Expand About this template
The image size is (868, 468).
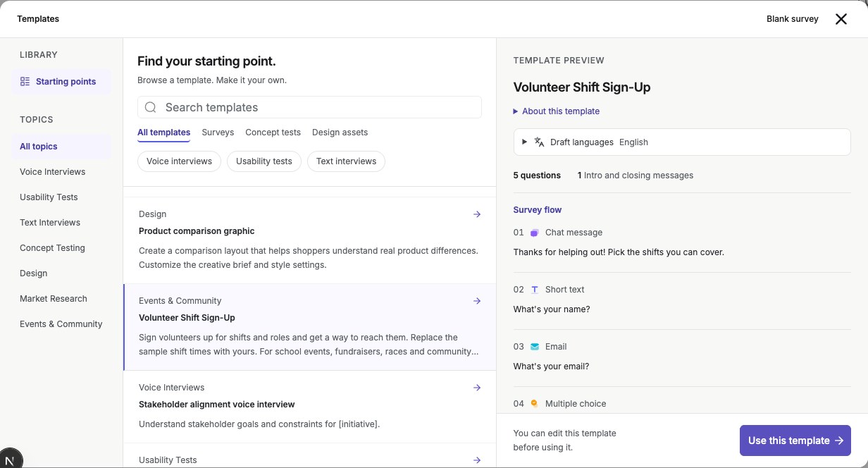[557, 111]
